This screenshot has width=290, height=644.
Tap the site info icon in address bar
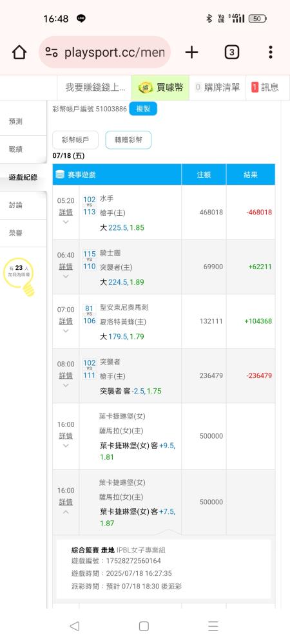click(x=52, y=52)
